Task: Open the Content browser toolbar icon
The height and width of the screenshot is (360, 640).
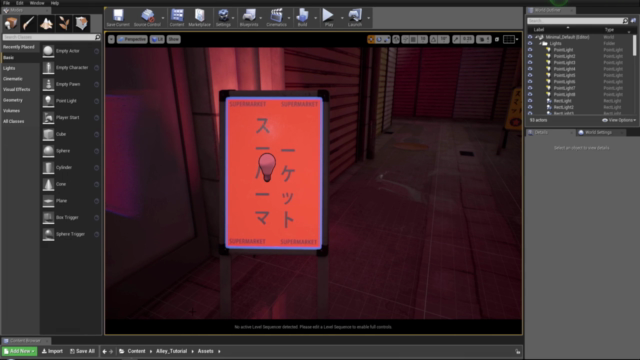Action: (177, 18)
